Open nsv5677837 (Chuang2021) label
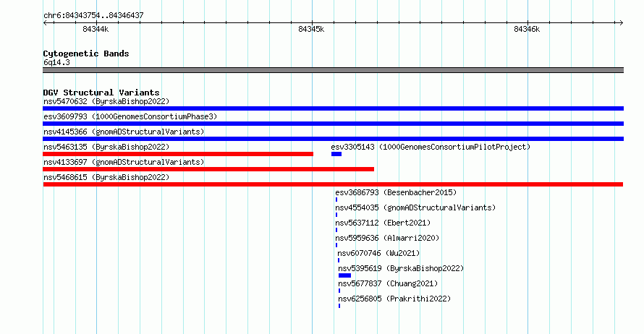 point(388,283)
